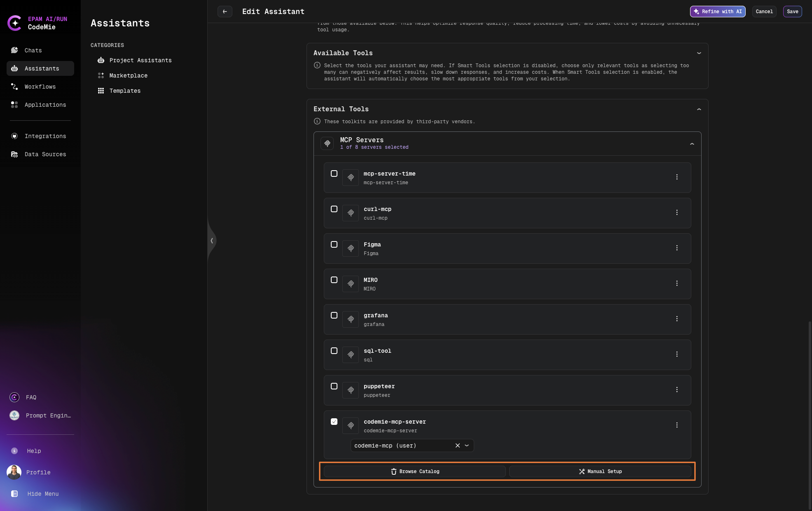The width and height of the screenshot is (812, 511).
Task: Click the sidebar collapse handle arrow
Action: click(212, 241)
